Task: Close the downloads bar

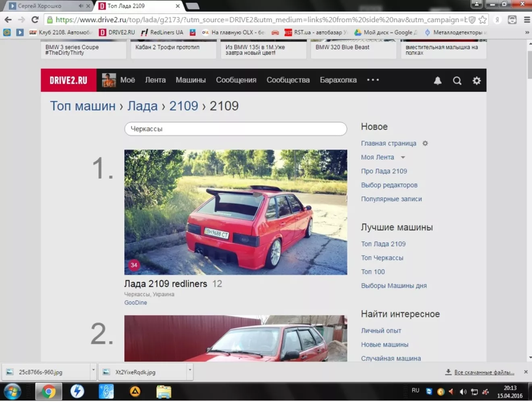Action: pos(526,372)
